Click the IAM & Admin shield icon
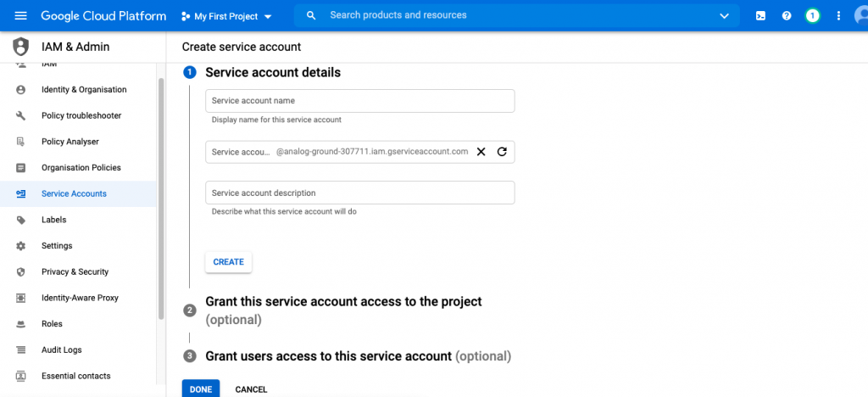This screenshot has height=397, width=868. click(21, 47)
